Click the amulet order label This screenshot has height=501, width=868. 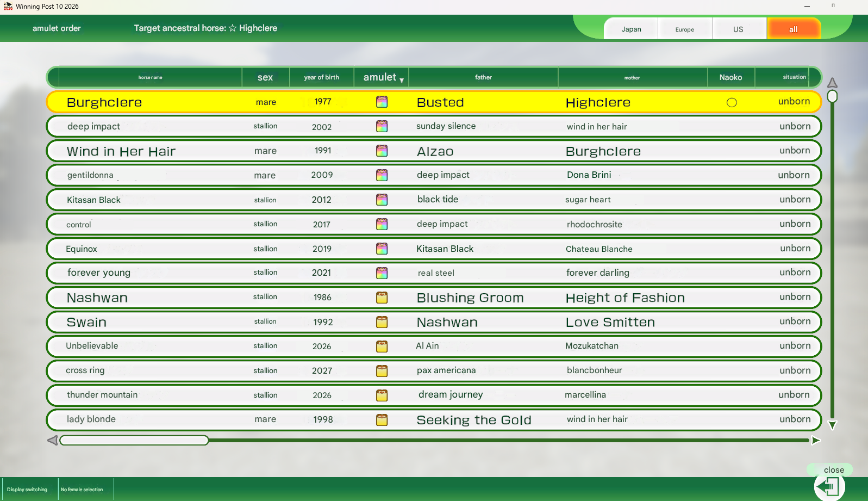57,28
